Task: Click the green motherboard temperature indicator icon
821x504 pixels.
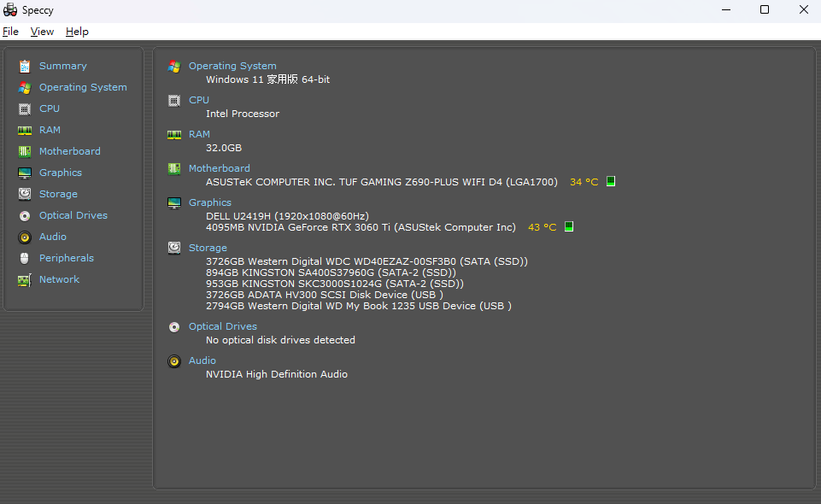Action: 611,181
